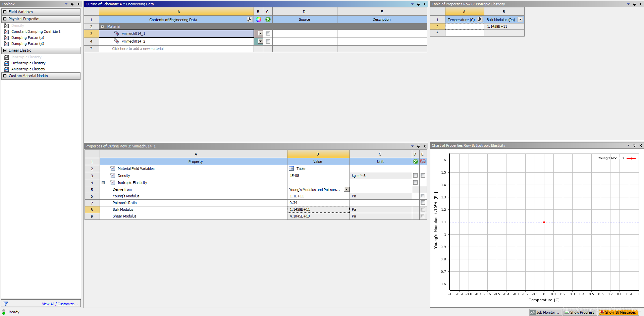Viewport: 644px width, 316px height.
Task: Click the Density icon in Properties panel
Action: pyautogui.click(x=113, y=176)
